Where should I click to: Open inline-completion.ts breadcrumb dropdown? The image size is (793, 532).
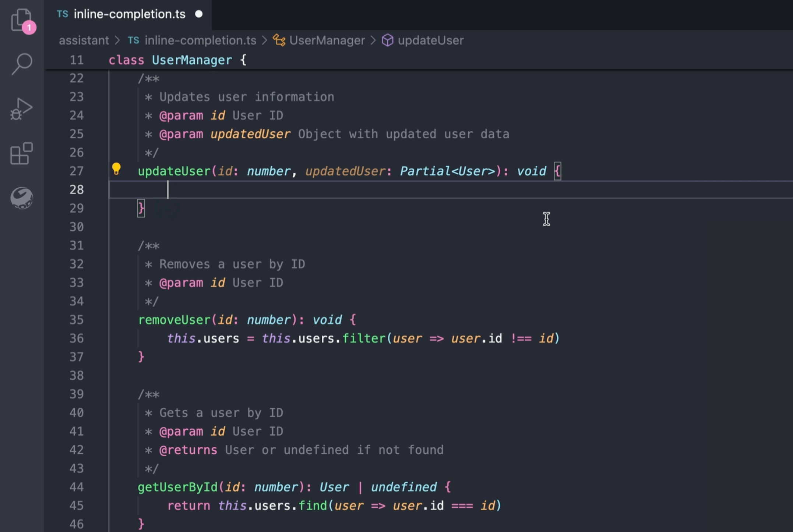(x=200, y=40)
